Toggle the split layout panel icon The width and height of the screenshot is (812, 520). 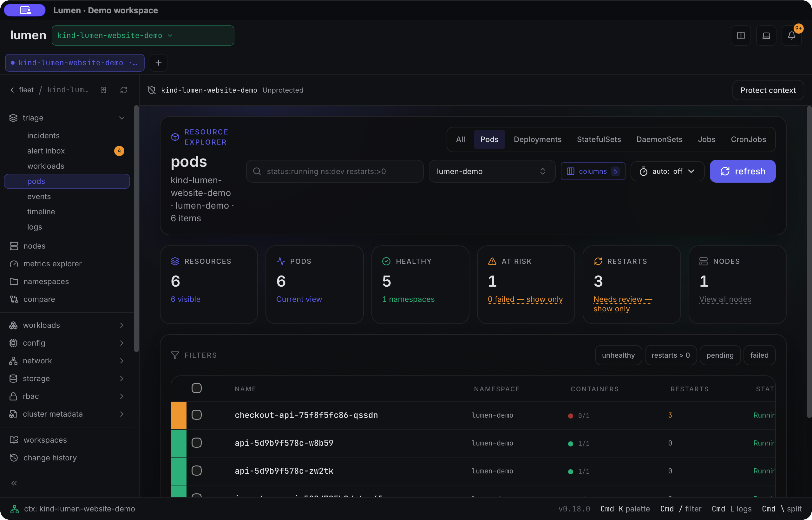[x=740, y=36]
